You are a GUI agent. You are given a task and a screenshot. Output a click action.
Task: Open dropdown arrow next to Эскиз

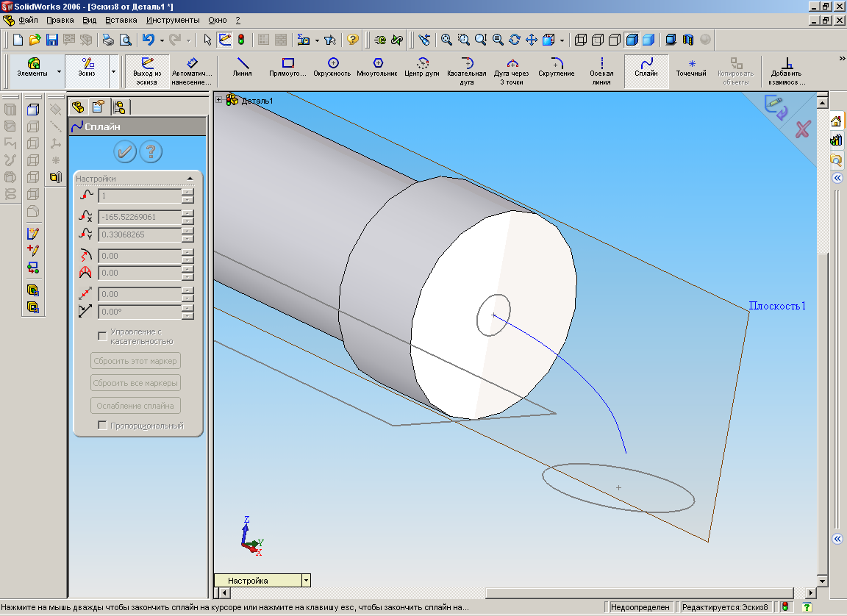(113, 71)
